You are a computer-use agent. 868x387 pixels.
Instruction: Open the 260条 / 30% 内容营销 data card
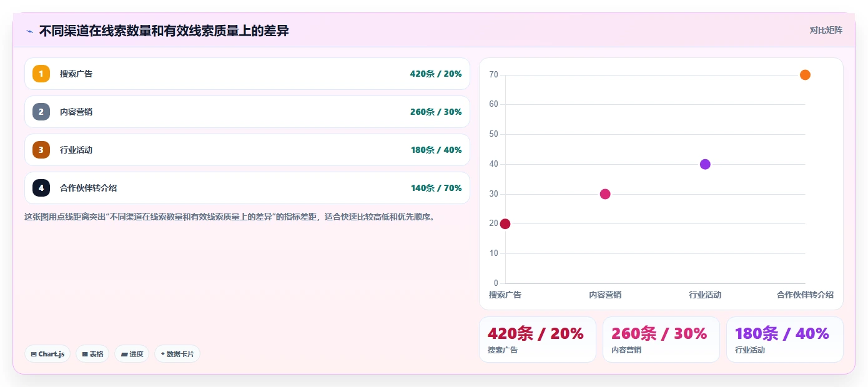coord(661,340)
